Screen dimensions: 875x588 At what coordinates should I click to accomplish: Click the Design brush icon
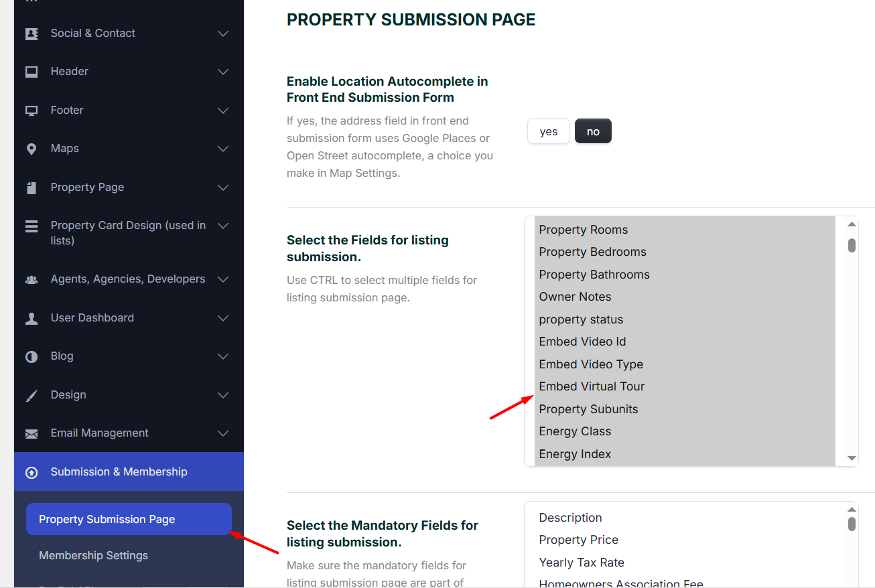click(x=31, y=394)
